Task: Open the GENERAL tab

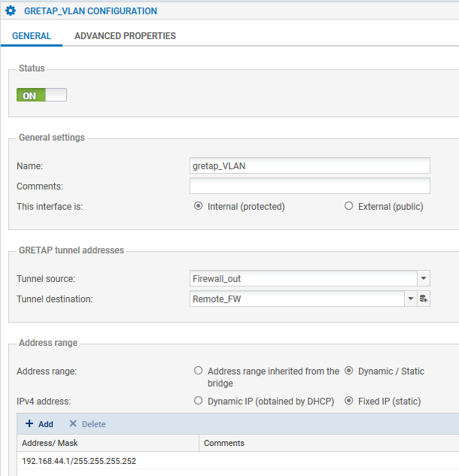Action: [32, 35]
